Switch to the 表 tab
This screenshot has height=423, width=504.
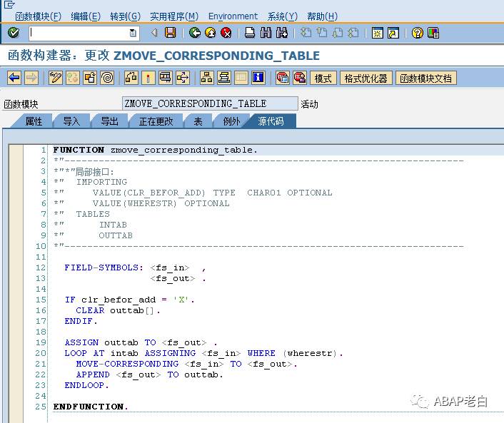tap(198, 121)
